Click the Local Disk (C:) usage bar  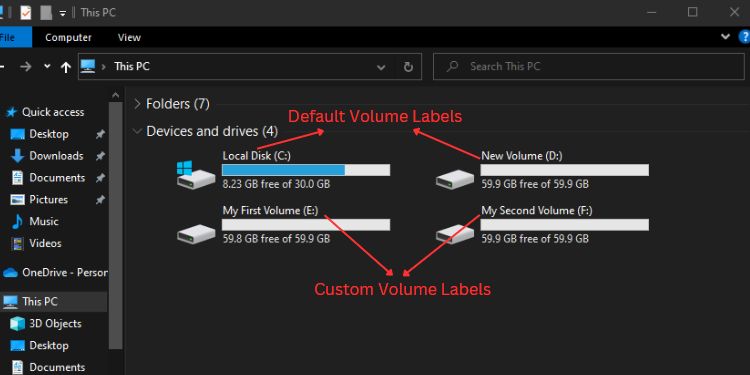(x=306, y=170)
